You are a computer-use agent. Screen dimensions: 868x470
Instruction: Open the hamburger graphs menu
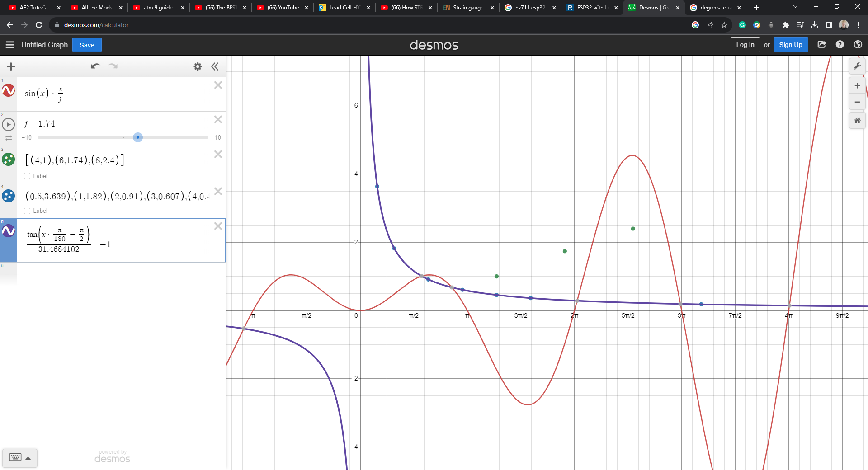pos(10,45)
